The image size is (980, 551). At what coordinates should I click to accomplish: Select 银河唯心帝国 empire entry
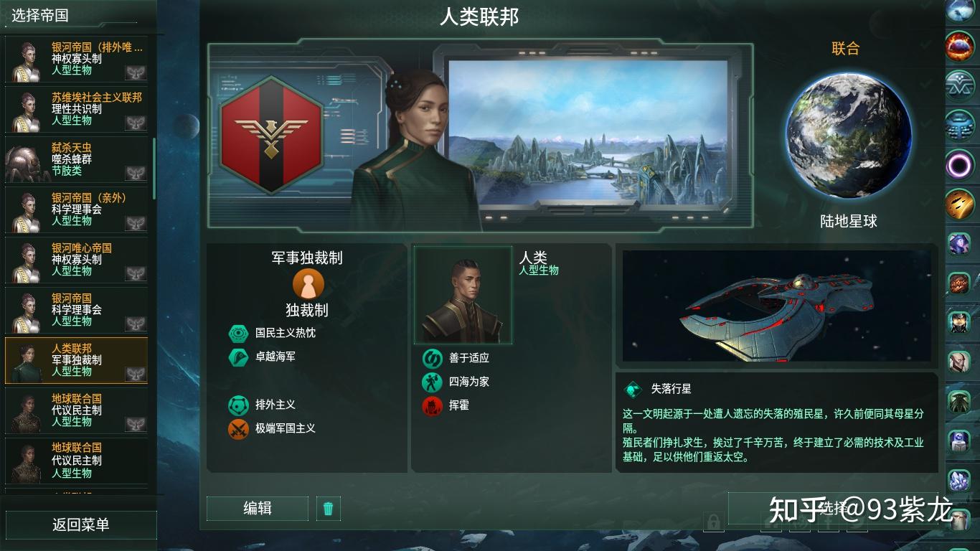76,260
